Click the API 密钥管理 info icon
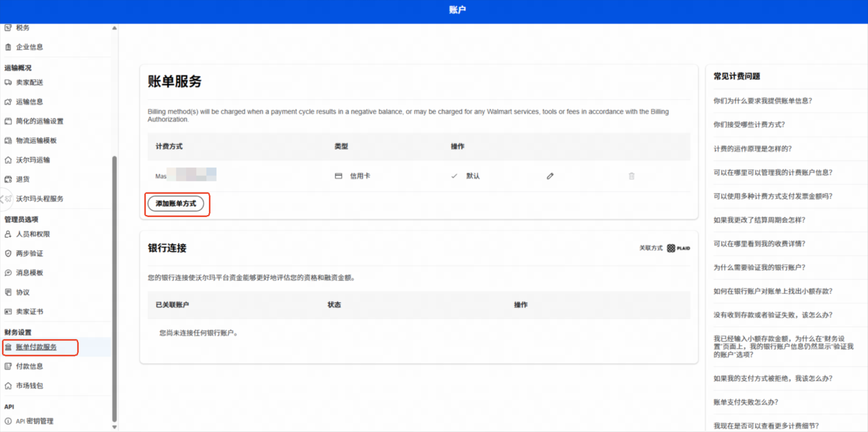Screen dimensions: 868x432 [8, 421]
